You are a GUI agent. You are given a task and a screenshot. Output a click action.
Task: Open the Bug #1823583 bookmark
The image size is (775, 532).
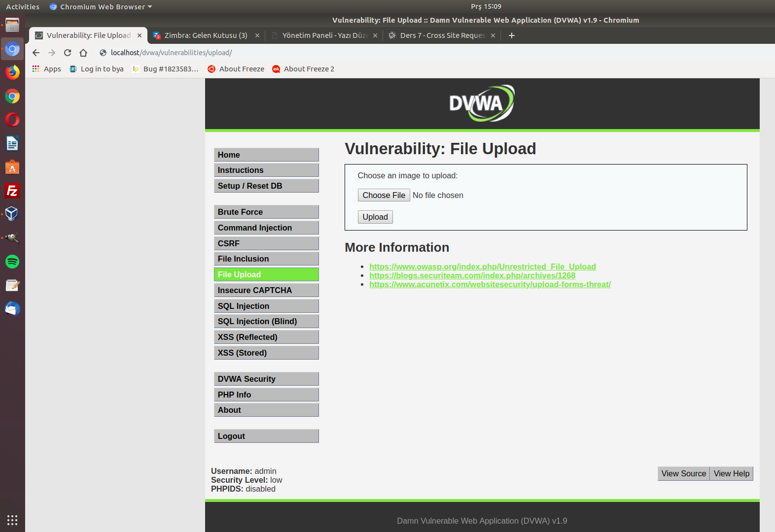point(166,69)
